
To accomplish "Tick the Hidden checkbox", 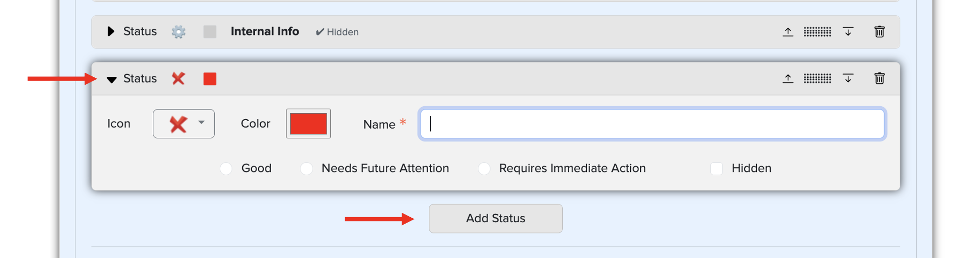I will click(716, 168).
